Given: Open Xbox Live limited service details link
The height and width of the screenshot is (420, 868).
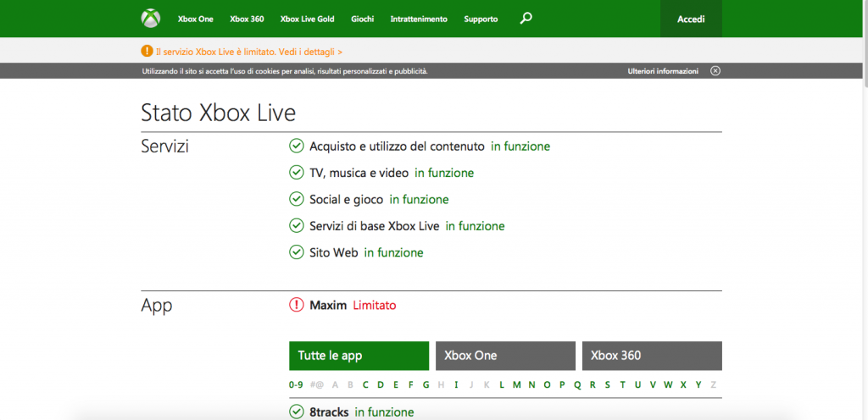Looking at the screenshot, I should point(249,52).
